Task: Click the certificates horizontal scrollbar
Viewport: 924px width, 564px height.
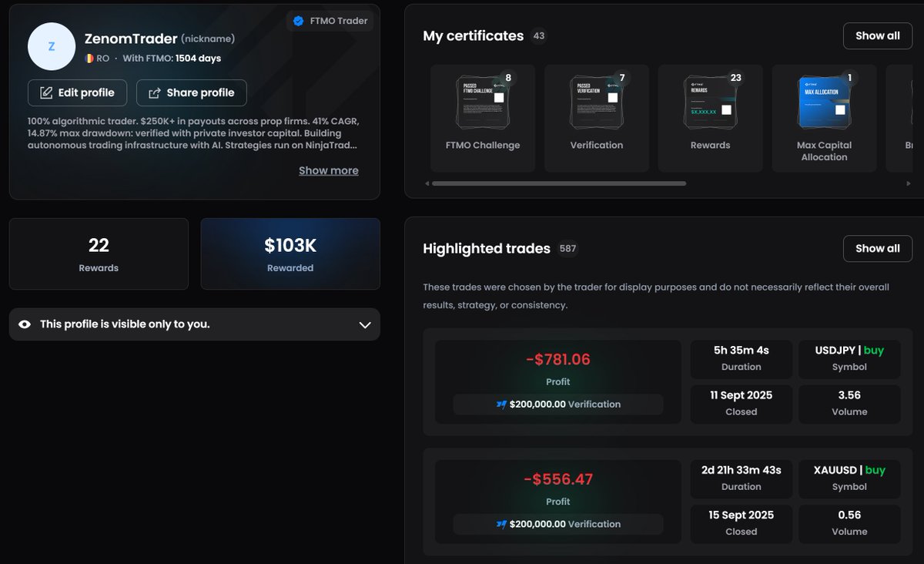Action: [559, 183]
